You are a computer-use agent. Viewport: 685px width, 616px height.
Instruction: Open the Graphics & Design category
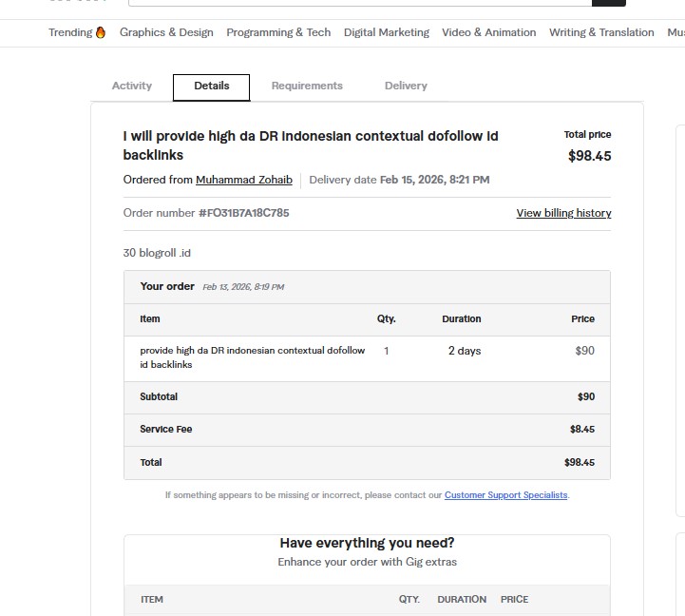[166, 32]
